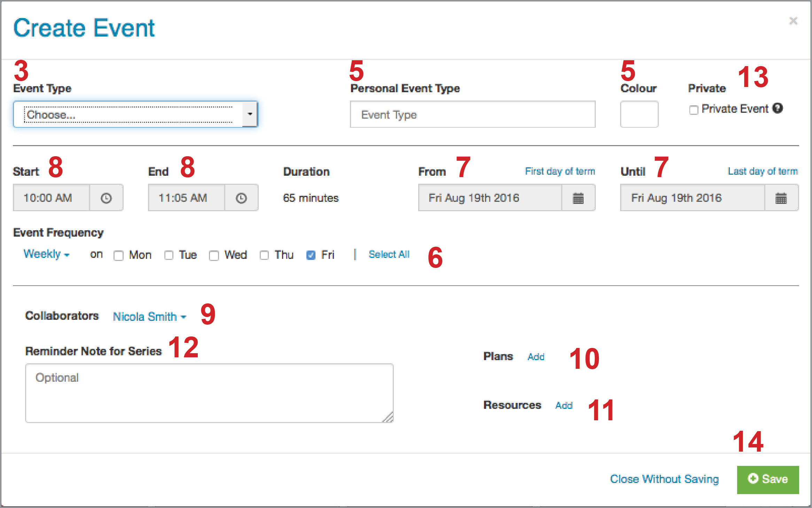Uncheck the Fri checkbox

311,255
